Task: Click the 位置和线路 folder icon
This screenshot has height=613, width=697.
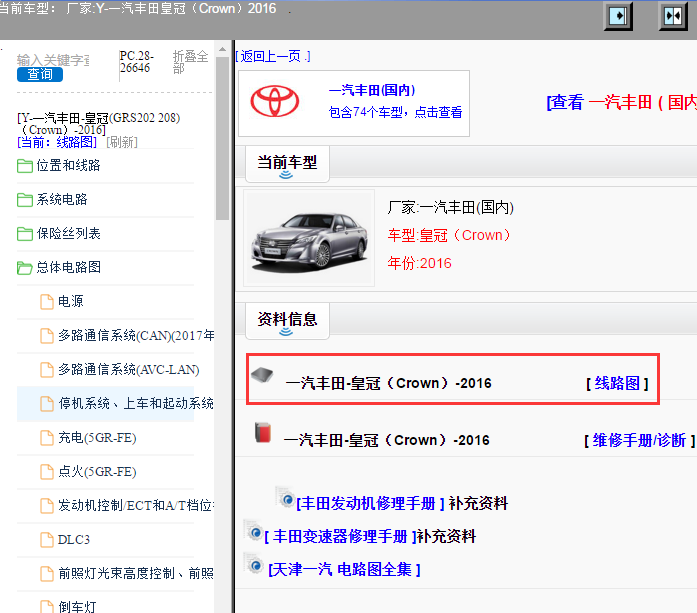Action: pos(25,166)
